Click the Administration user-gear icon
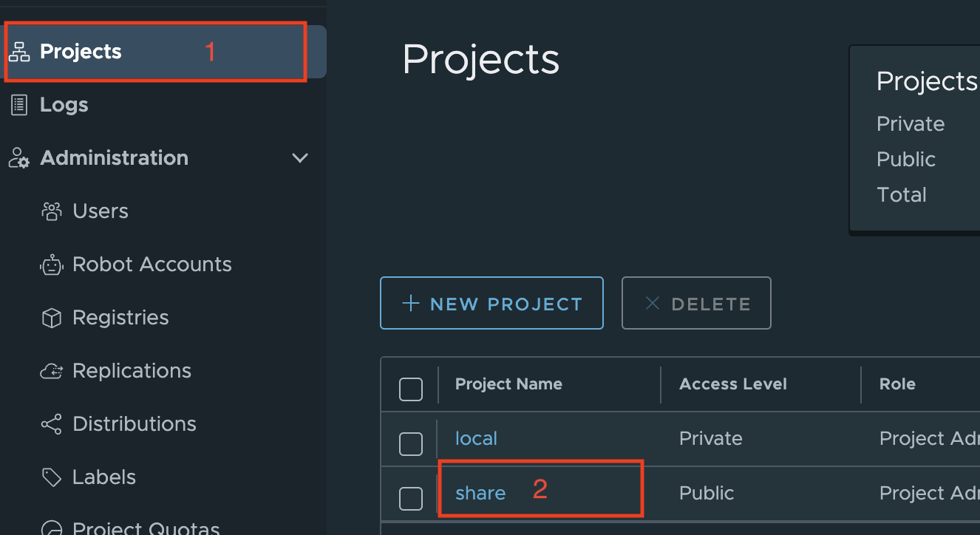980x535 pixels. click(x=19, y=158)
